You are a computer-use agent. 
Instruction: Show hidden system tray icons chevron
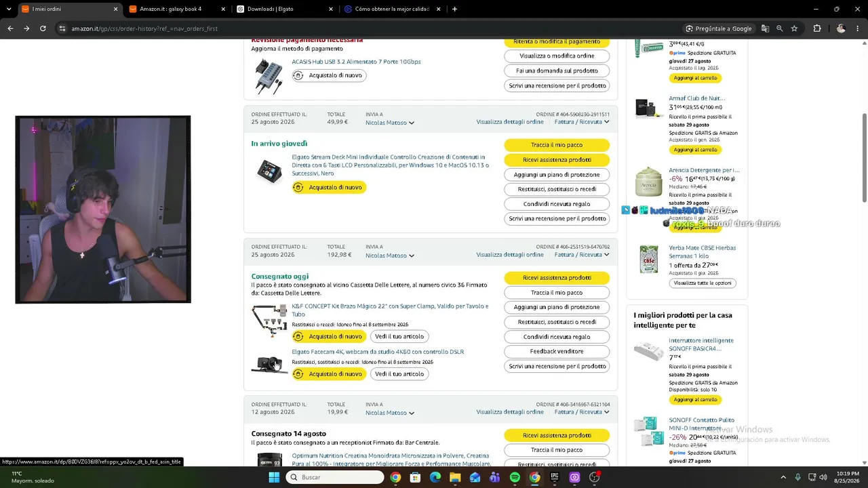784,477
